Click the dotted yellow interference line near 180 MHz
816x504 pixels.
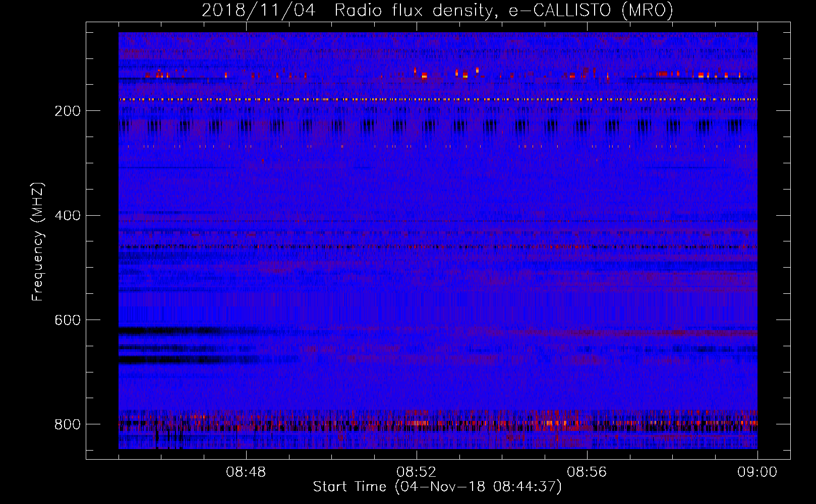(x=438, y=100)
